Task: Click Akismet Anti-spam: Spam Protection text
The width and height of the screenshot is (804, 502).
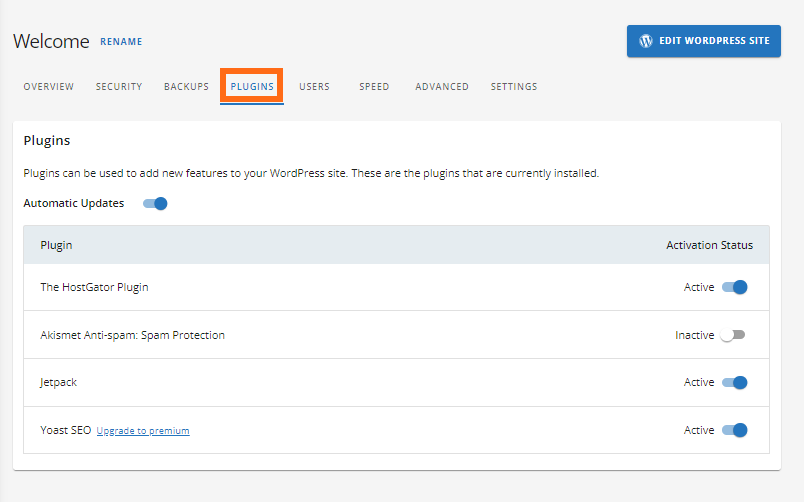Action: (x=132, y=335)
